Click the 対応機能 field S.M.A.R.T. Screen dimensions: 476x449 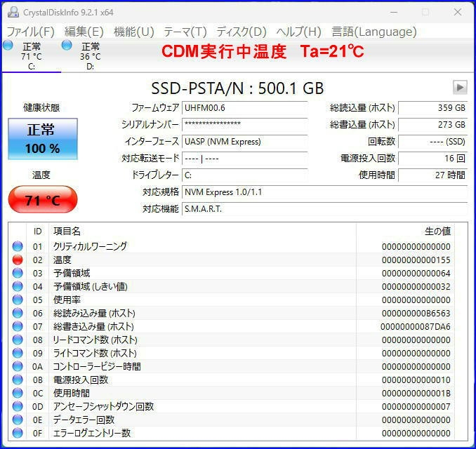tap(324, 209)
